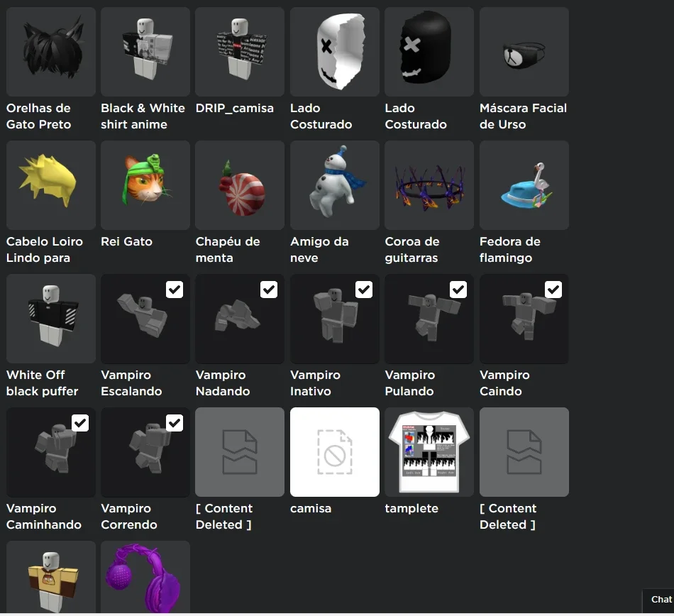Click the Vampiro Nadando text label
This screenshot has height=616, width=674.
pyautogui.click(x=223, y=383)
